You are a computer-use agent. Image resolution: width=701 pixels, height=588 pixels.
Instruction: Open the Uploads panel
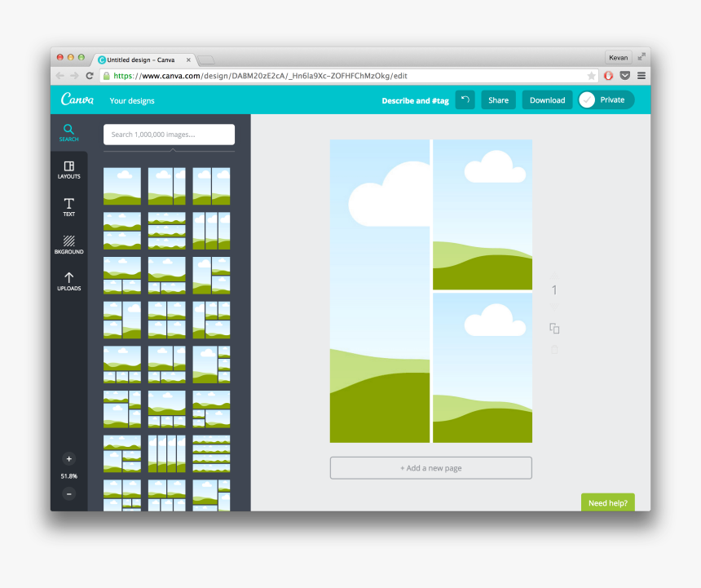[x=68, y=281]
